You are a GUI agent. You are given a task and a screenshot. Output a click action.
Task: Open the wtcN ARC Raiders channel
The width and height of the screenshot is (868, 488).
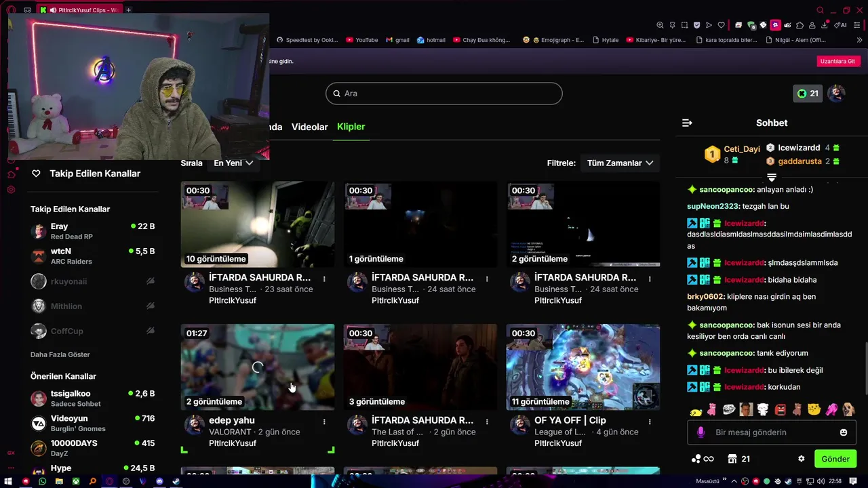94,256
